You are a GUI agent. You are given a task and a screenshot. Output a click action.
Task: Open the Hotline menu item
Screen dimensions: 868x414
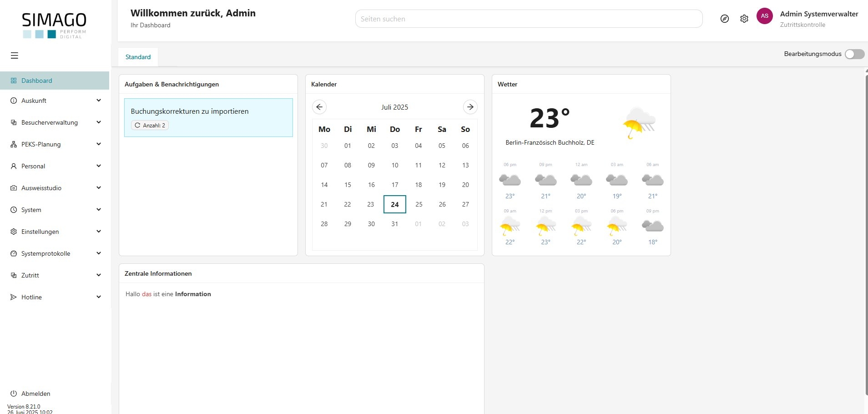(55, 297)
